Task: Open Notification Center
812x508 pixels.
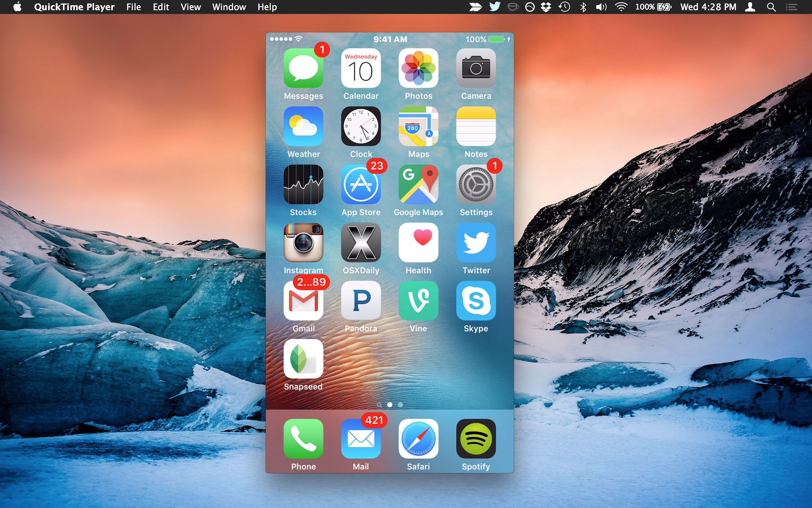Action: pos(792,7)
